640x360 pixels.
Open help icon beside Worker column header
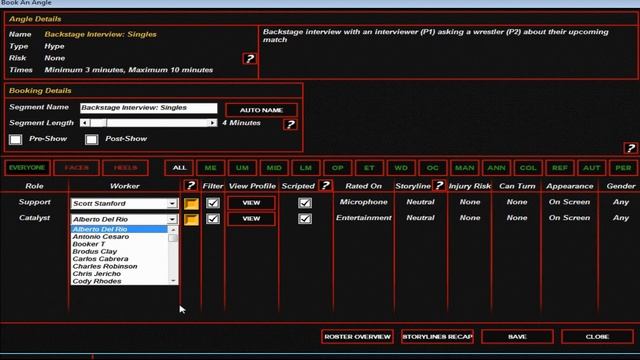pos(190,186)
